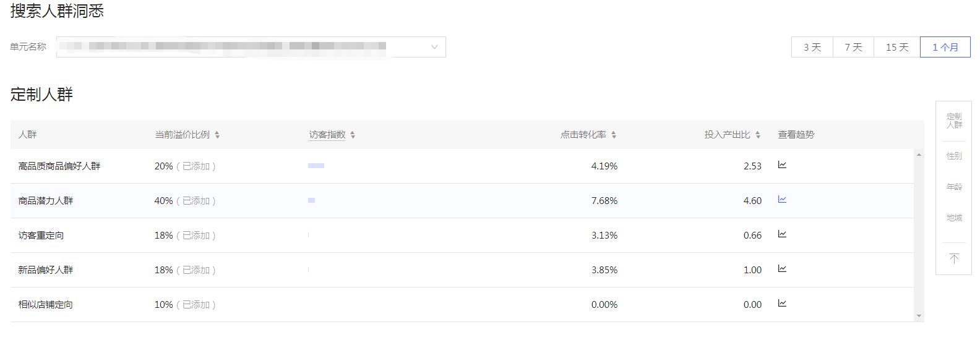This screenshot has width=980, height=340.
Task: Sort by 当前溢价比例 column arrows
Action: click(x=217, y=135)
